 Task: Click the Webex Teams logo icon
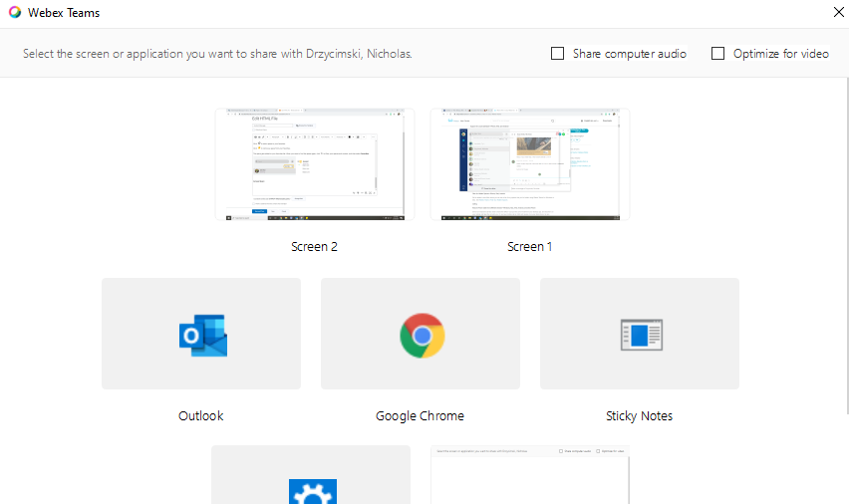point(15,13)
